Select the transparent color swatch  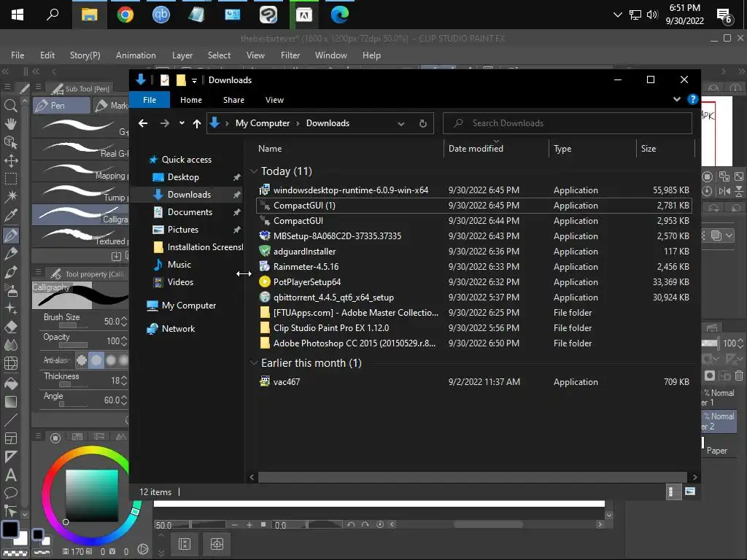(x=15, y=553)
